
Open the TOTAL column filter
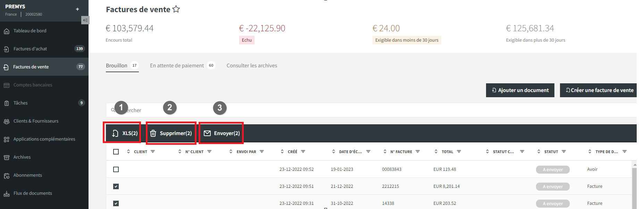pyautogui.click(x=459, y=152)
